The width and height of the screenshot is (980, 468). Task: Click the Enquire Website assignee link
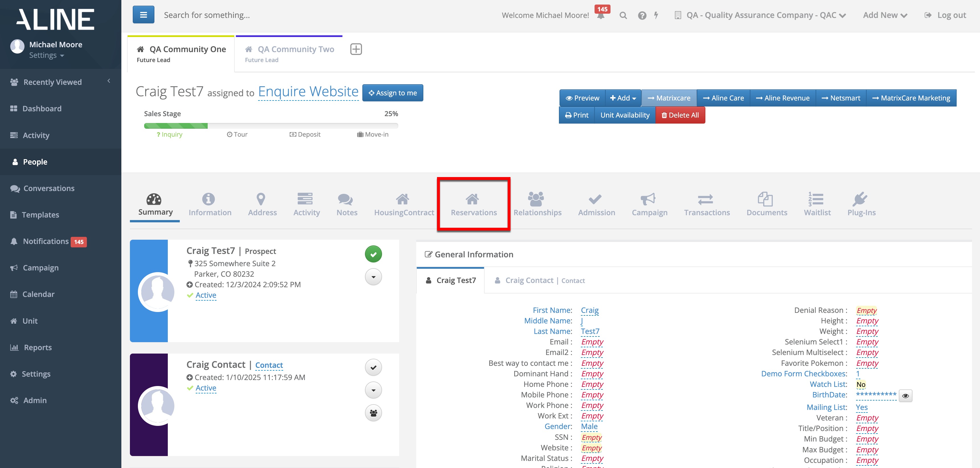point(308,92)
